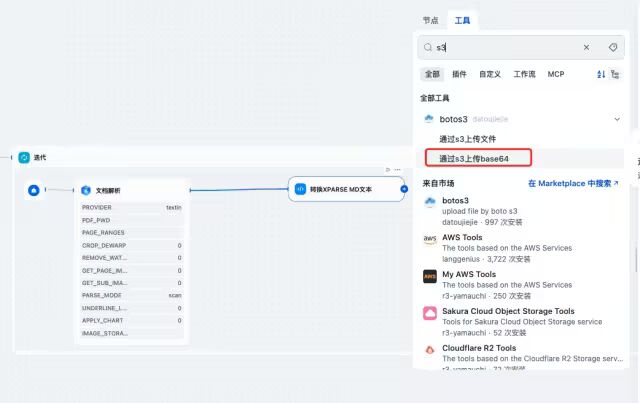Click the plus handle on 转换XPARSE node
The width and height of the screenshot is (640, 403).
404,189
